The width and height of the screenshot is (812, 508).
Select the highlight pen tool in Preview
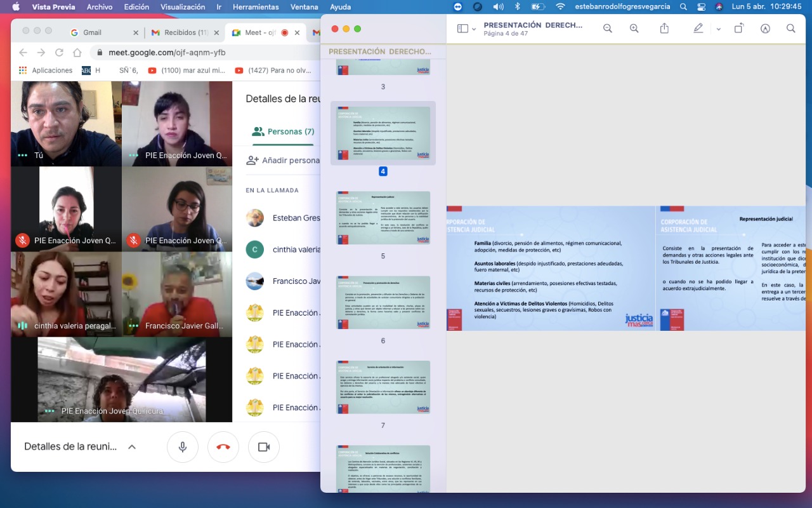[x=698, y=29]
